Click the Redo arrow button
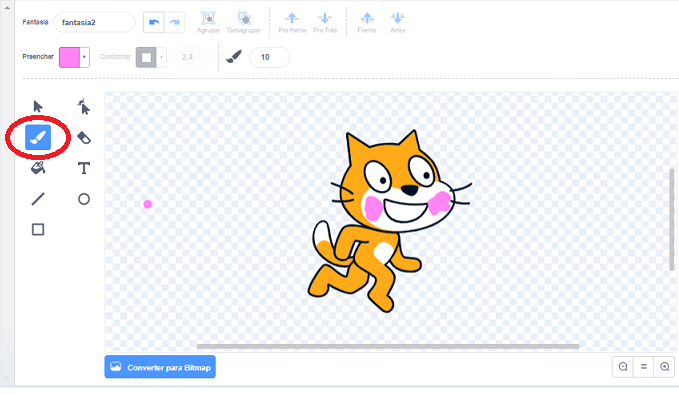679x394 pixels. [175, 23]
